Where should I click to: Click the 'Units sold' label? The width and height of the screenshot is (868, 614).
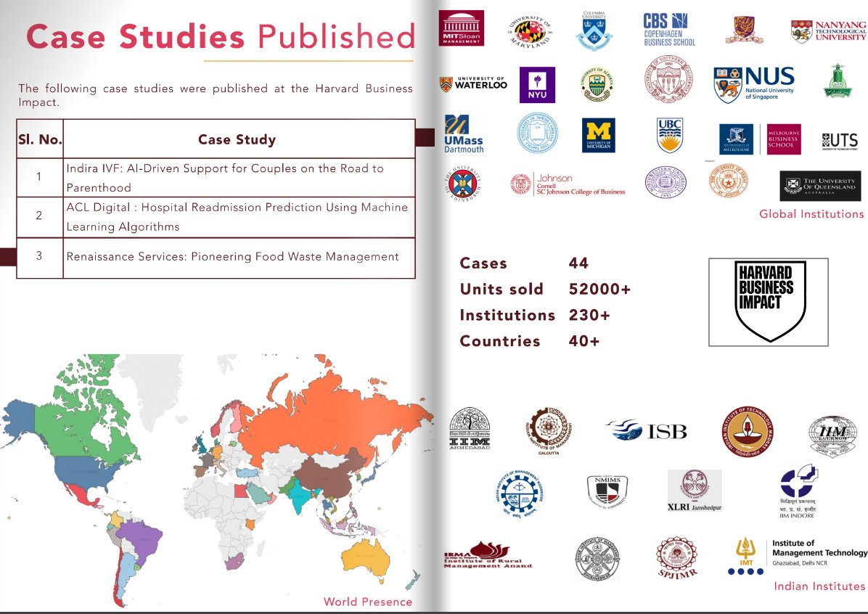(501, 289)
